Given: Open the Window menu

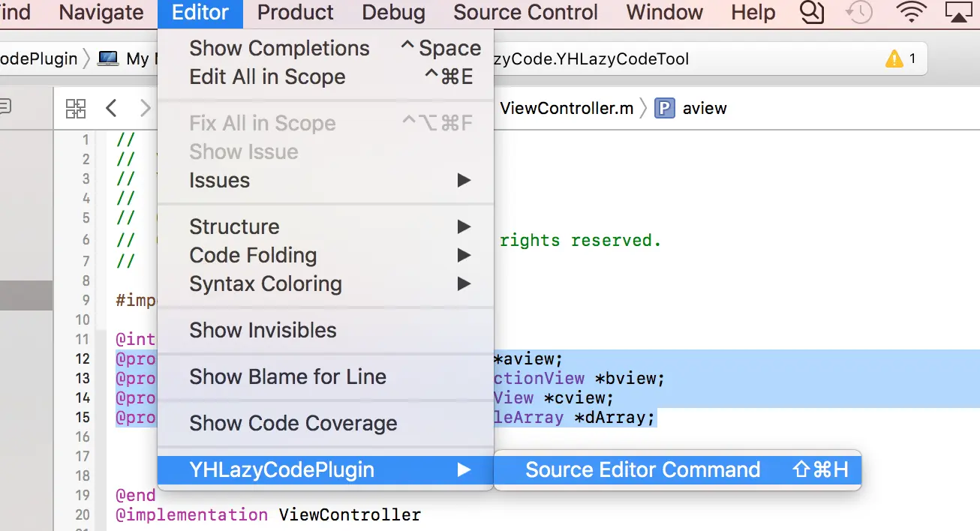Looking at the screenshot, I should 665,13.
